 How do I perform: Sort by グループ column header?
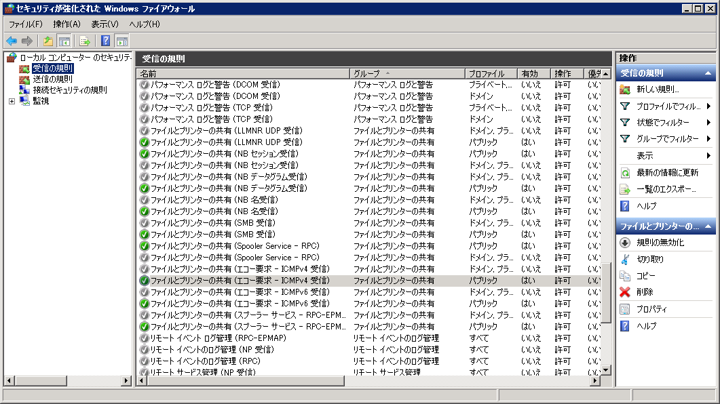407,73
